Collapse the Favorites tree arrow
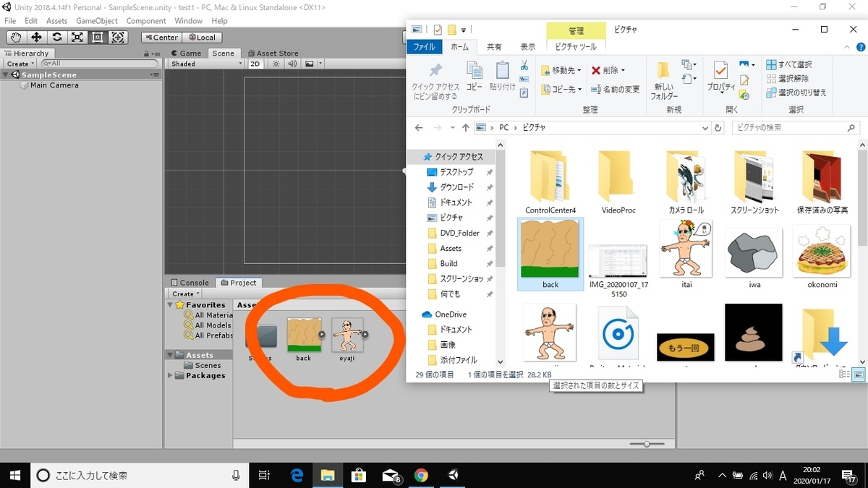 click(171, 305)
